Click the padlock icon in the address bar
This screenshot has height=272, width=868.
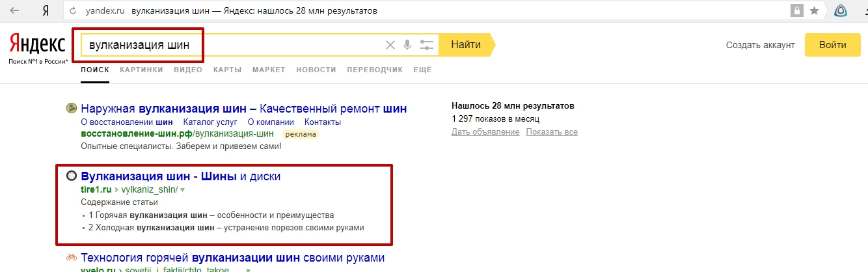[x=796, y=11]
